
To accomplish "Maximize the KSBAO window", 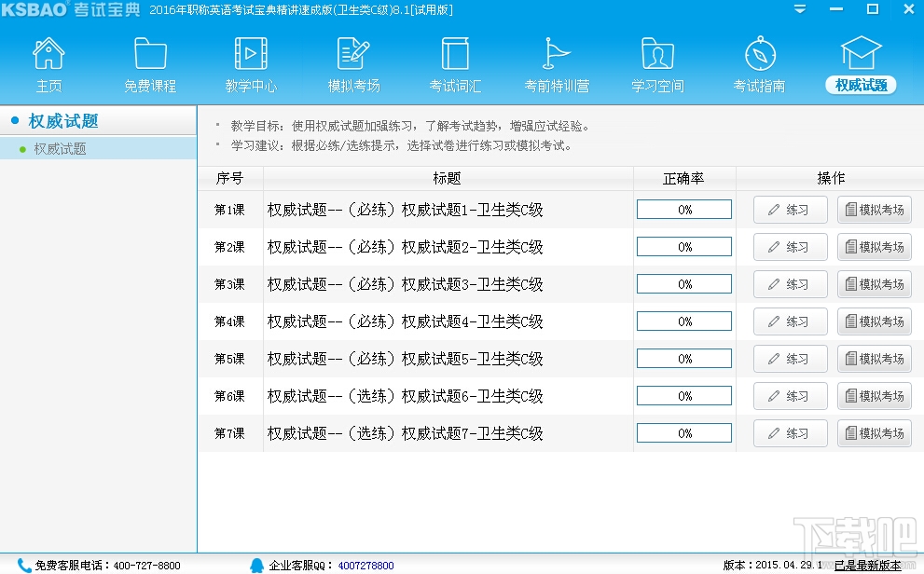I will [x=873, y=8].
